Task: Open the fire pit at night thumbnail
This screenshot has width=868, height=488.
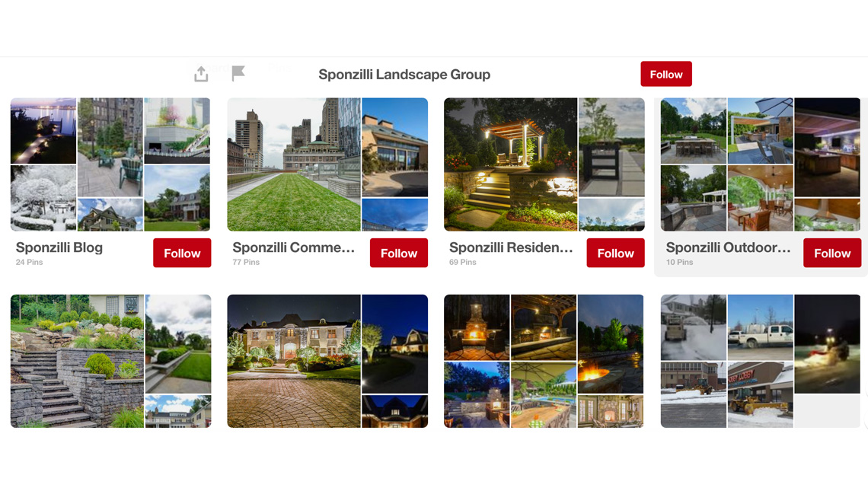Action: pos(611,343)
